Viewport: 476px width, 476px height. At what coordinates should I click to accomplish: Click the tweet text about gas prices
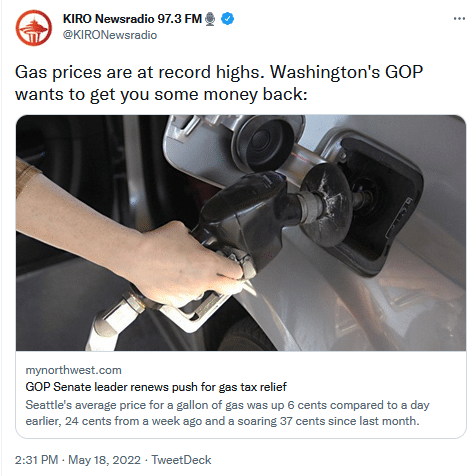point(219,83)
